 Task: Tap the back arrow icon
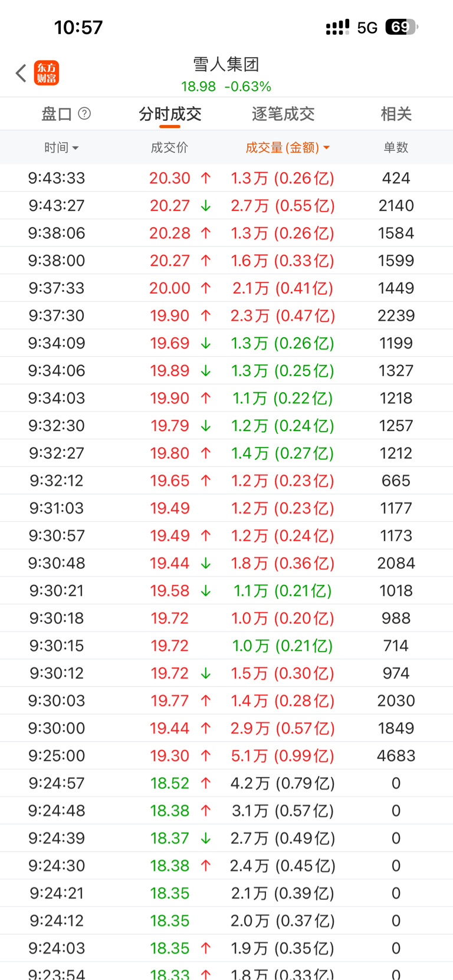pyautogui.click(x=21, y=73)
